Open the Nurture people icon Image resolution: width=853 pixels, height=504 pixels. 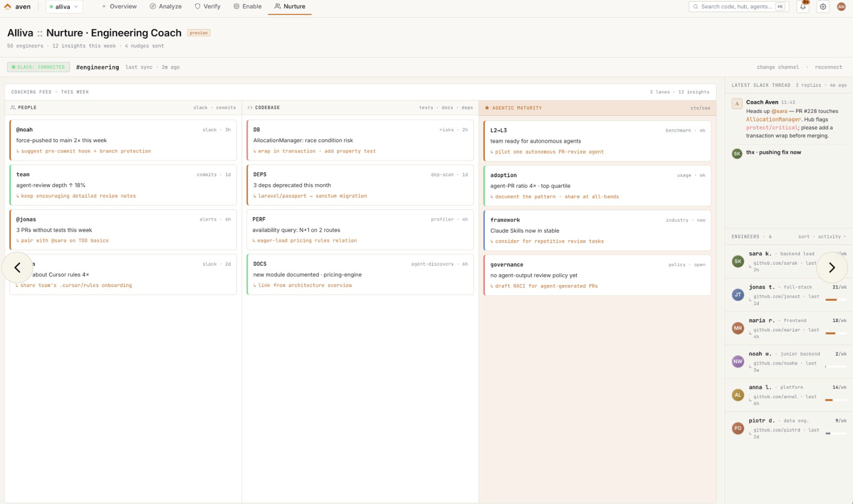point(277,6)
